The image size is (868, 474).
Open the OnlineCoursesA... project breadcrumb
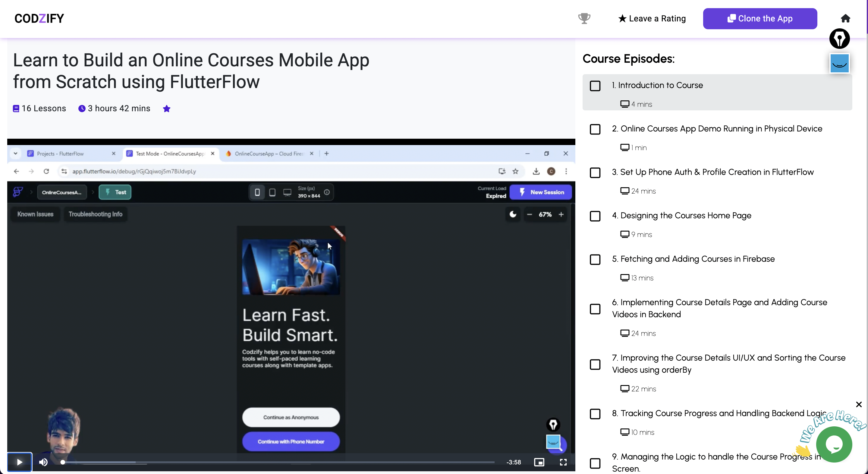(62, 192)
